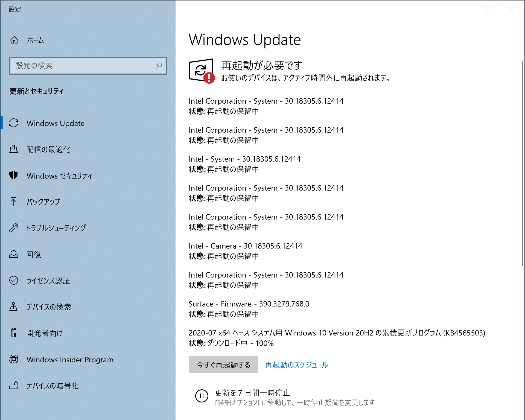The image size is (525, 420).
Task: Open the ホーム (Home) section
Action: (x=36, y=40)
